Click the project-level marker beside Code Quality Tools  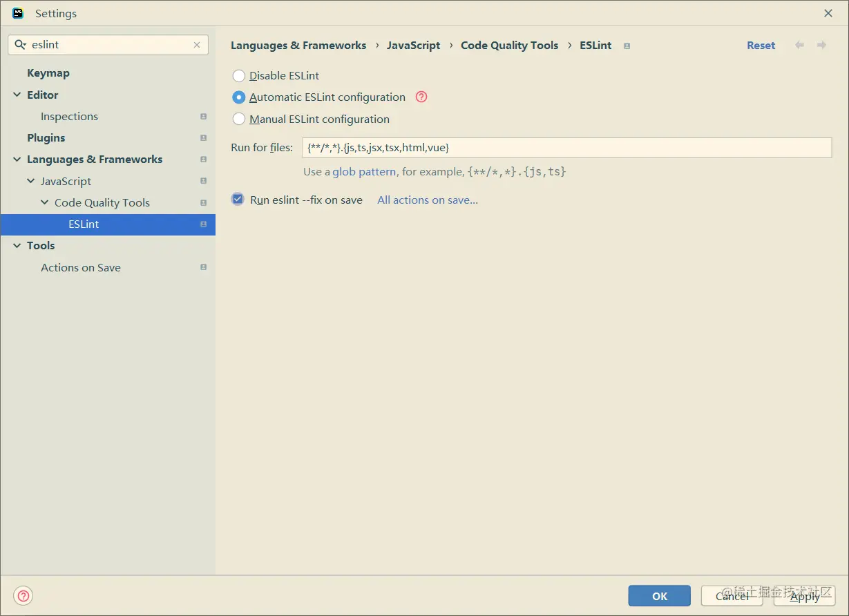click(x=203, y=202)
